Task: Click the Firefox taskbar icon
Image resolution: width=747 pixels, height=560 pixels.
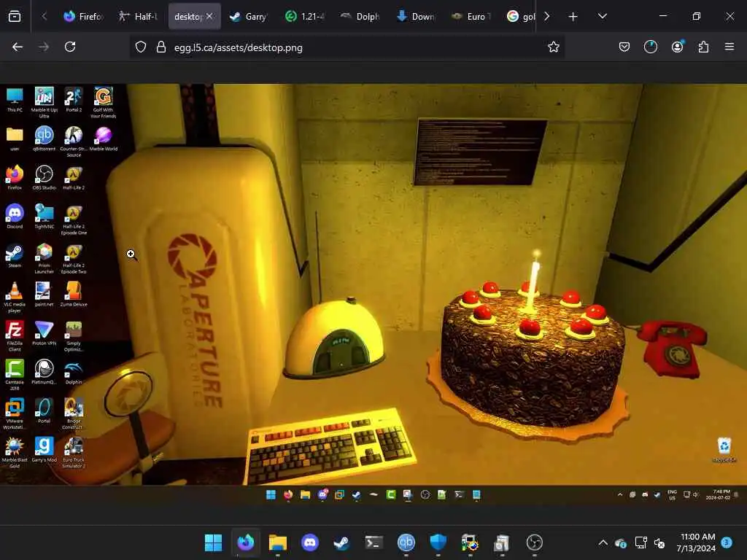Action: [x=245, y=542]
